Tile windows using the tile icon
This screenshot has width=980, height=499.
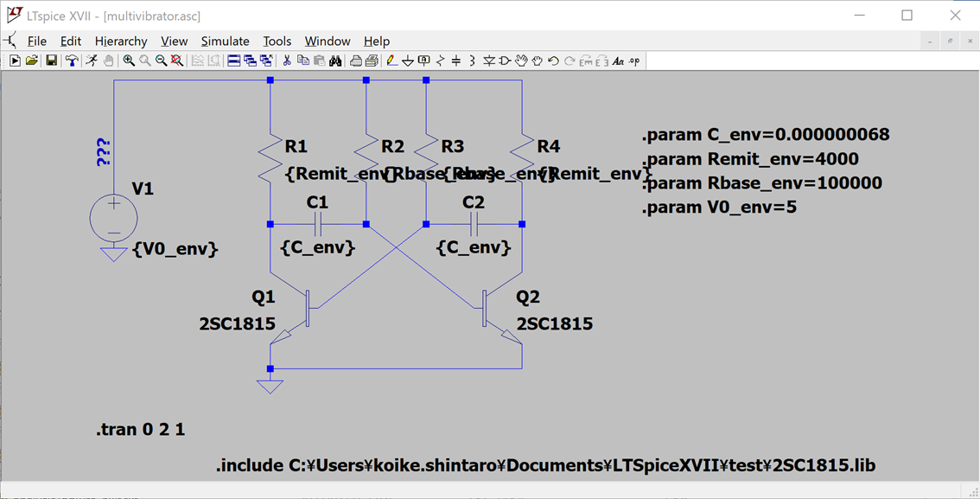pyautogui.click(x=234, y=61)
